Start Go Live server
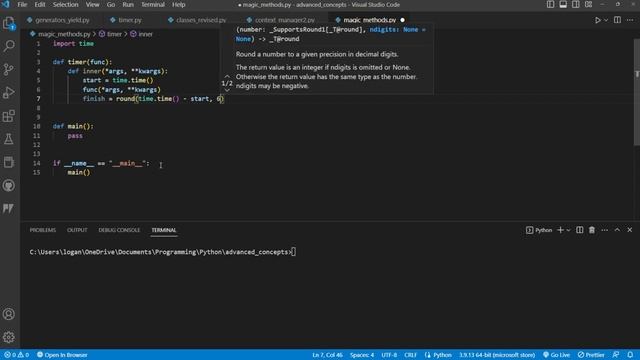 pyautogui.click(x=556, y=355)
